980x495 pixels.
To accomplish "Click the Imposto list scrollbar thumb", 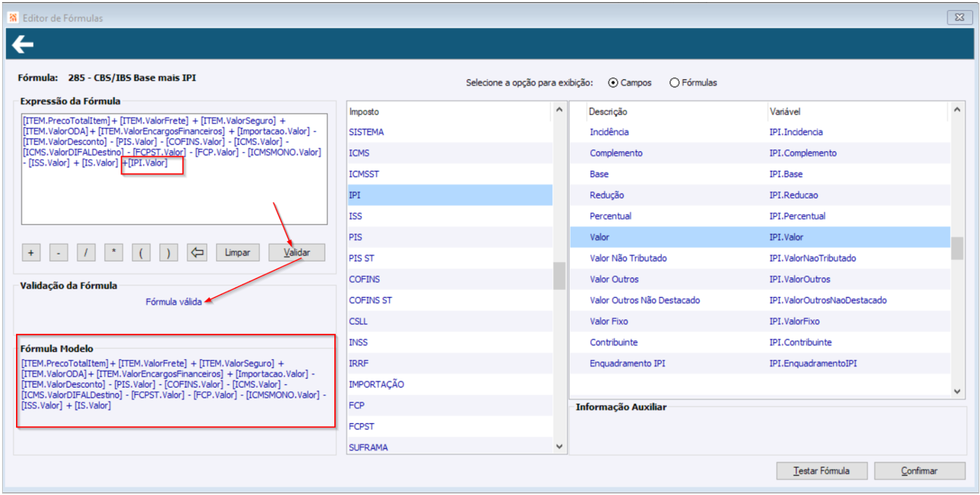I will (x=559, y=275).
